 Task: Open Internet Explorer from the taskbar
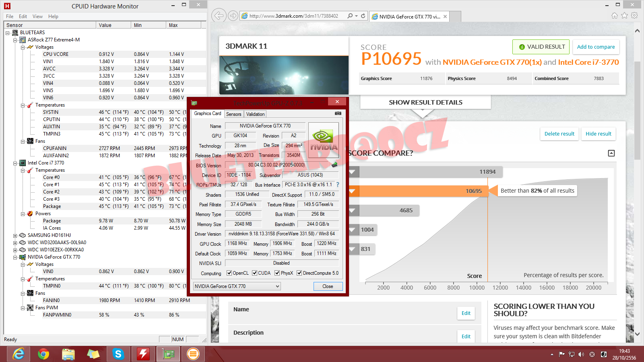[x=19, y=354]
